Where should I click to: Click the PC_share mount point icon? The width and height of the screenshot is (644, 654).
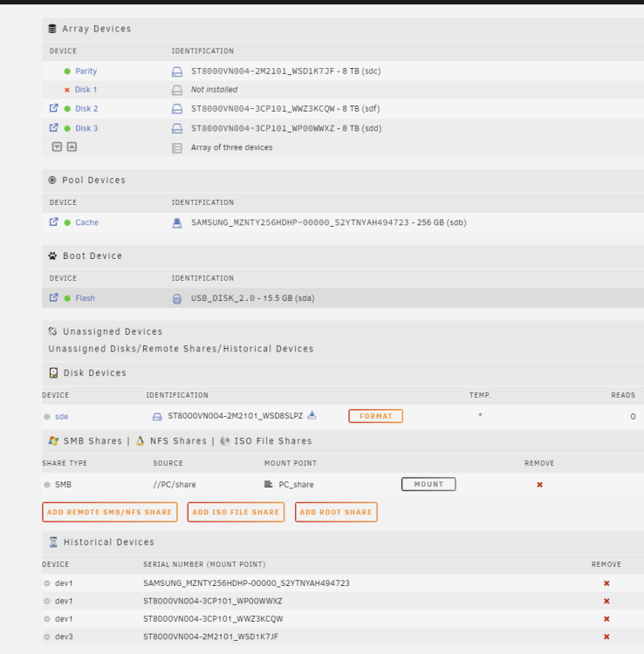[269, 484]
